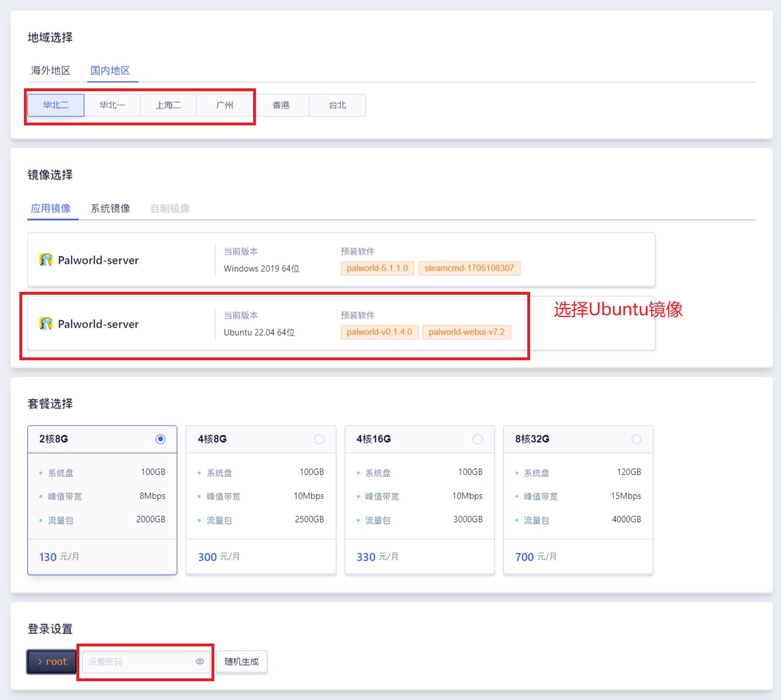Click the 130 元/月 price
Screen dimensions: 781x700
point(59,557)
